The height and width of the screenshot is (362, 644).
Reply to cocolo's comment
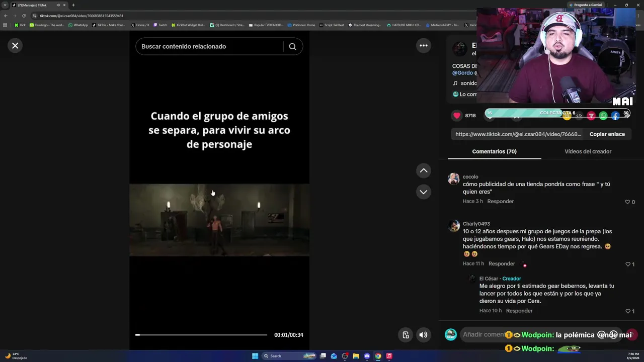(501, 202)
